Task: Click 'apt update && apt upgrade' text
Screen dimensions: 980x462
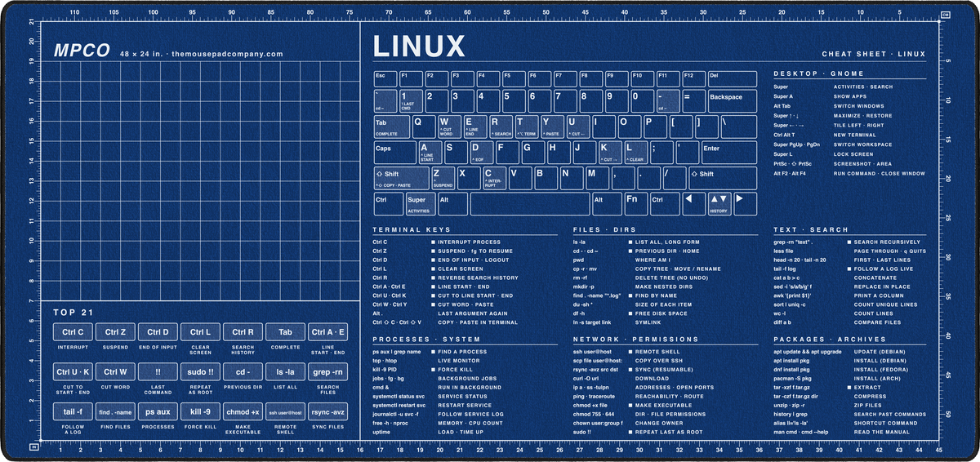Action: tap(808, 351)
